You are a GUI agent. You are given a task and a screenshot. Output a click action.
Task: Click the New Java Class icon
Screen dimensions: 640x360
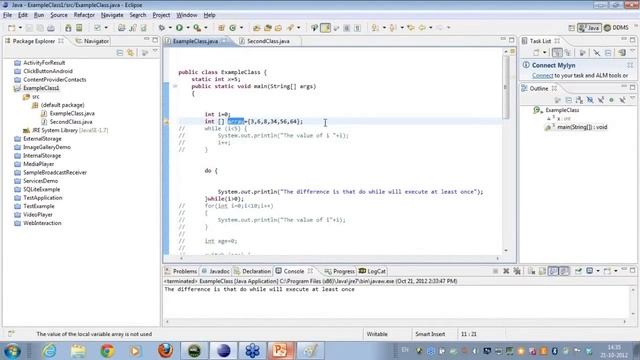tap(233, 28)
